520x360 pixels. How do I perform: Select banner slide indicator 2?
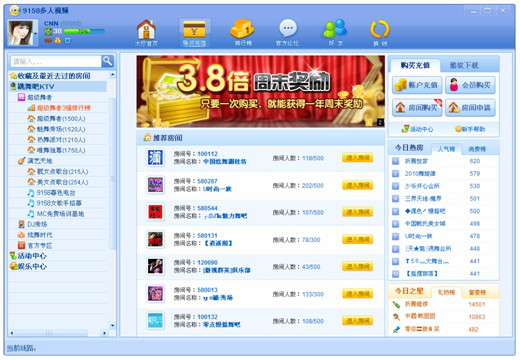point(380,123)
